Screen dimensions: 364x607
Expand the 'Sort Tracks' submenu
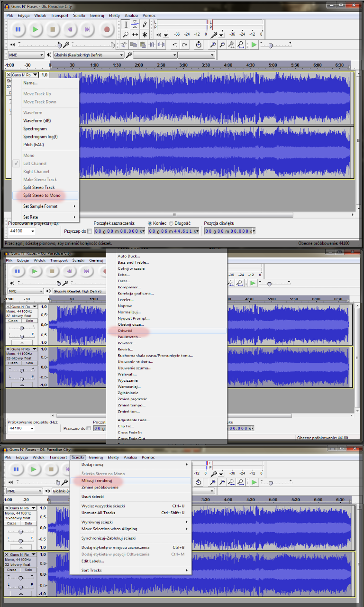(x=130, y=570)
